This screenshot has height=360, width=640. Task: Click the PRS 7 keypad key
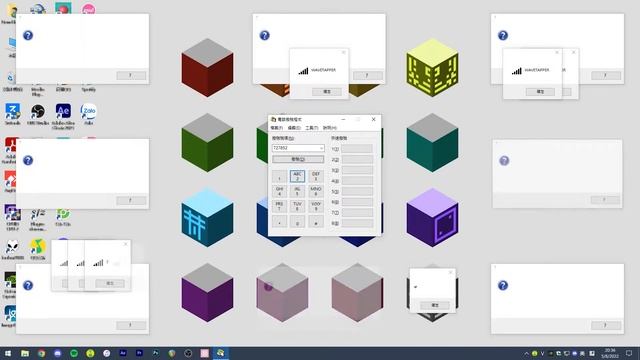279,206
